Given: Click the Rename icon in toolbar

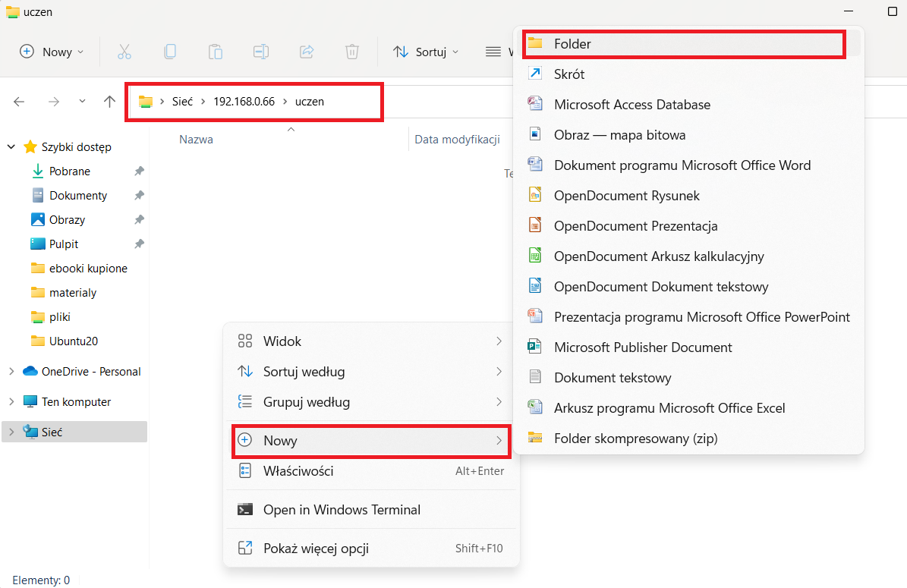Looking at the screenshot, I should pos(261,52).
